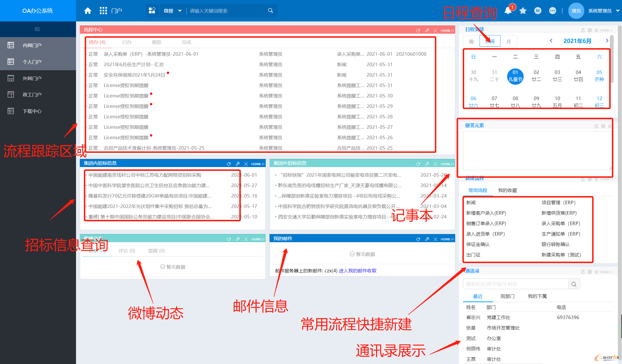622x364 pixels.
Task: Click the 系统管理员 user avatar
Action: (x=576, y=11)
